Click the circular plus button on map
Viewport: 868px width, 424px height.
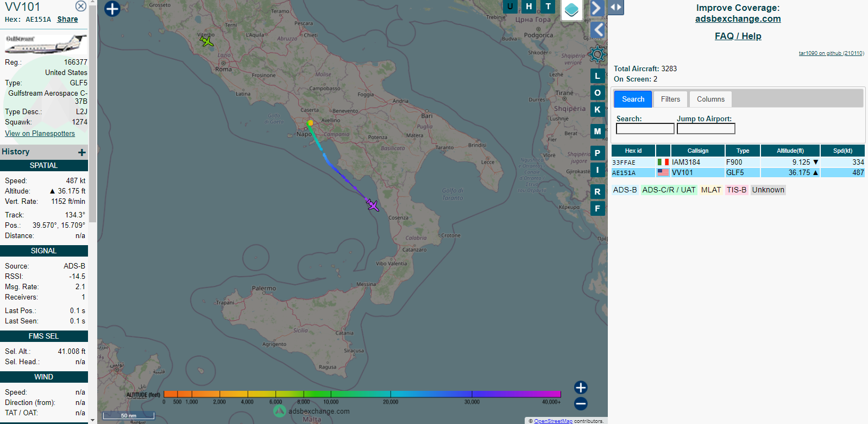[112, 9]
